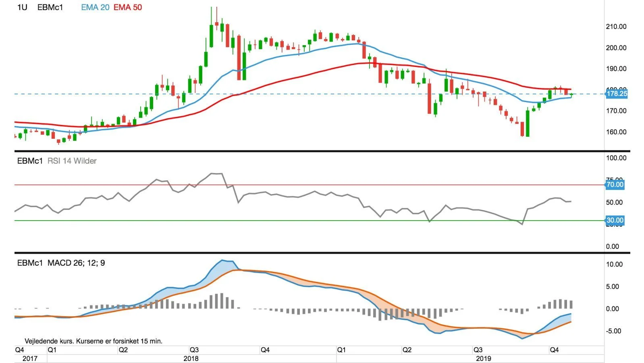Click the 178.25 current price tag
Viewport: 644px width, 363px height.
[x=617, y=94]
